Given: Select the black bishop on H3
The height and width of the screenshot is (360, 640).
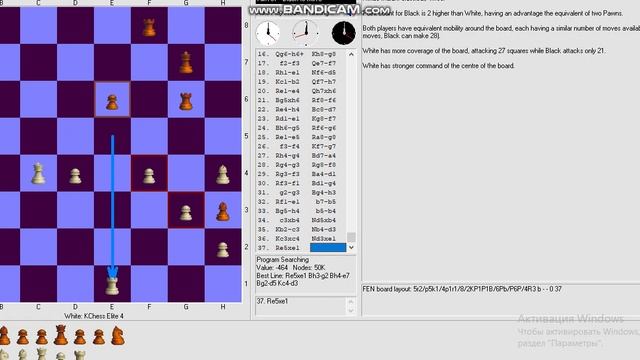Looking at the screenshot, I should point(223,211).
